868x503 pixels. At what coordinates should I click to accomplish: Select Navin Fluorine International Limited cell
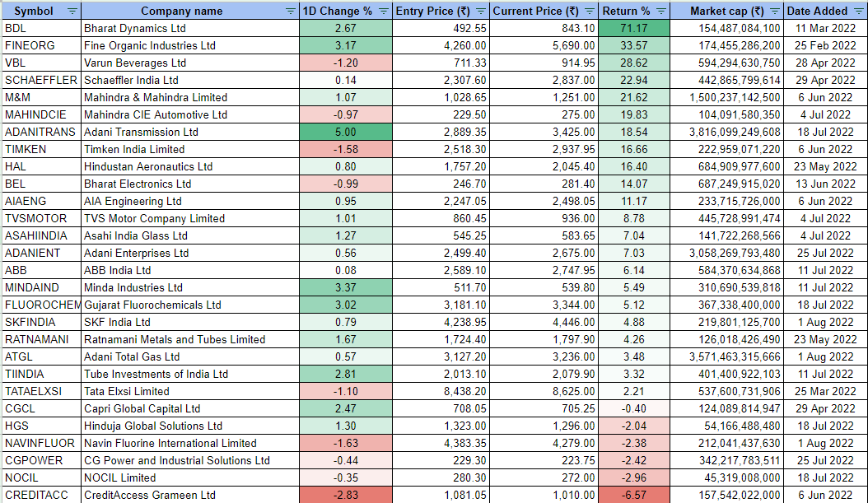[190, 443]
